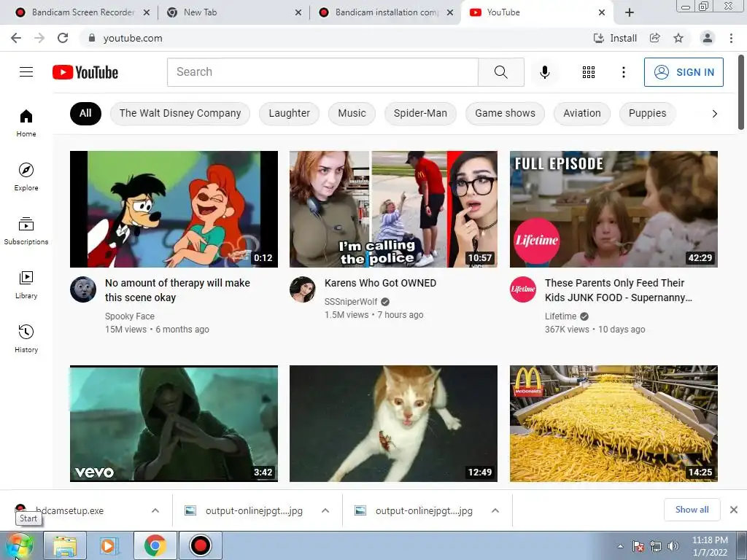747x560 pixels.
Task: Open the Chrome profile icon
Action: click(708, 38)
